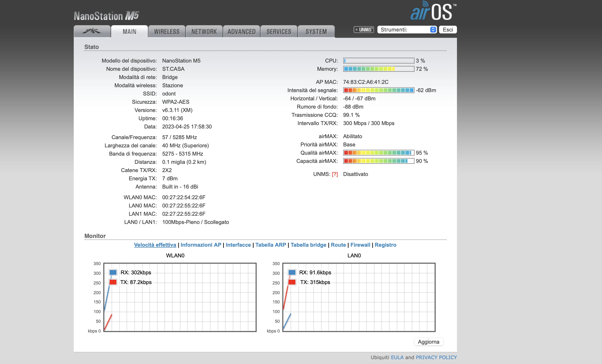602x364 pixels.
Task: Open the EULA link in footer
Action: coord(397,357)
